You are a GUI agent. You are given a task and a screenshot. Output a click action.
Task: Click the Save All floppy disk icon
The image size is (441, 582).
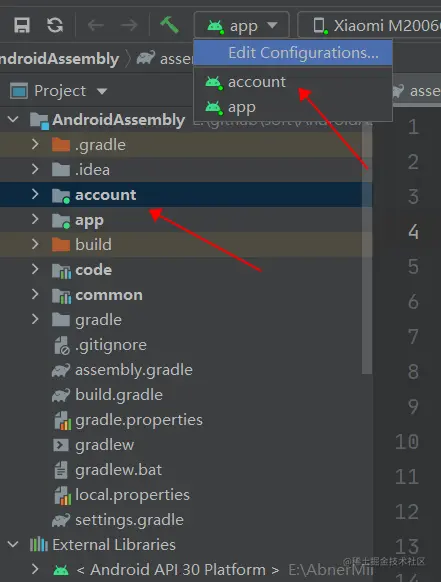22,25
